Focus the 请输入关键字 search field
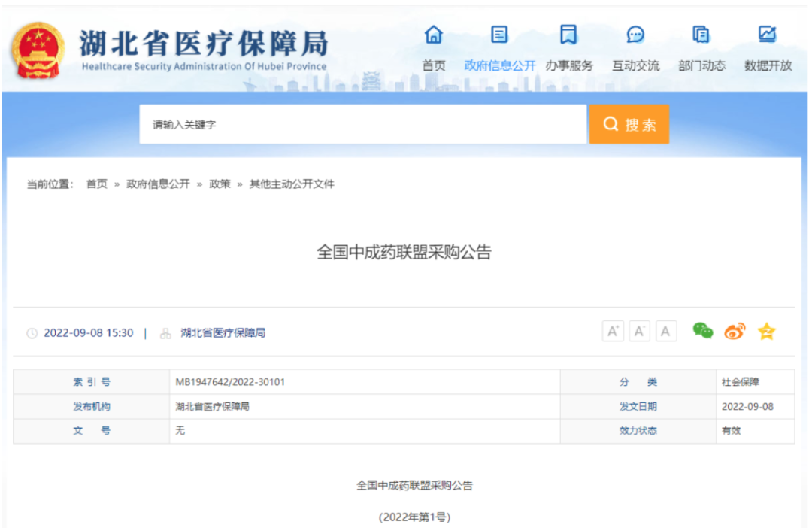The height and width of the screenshot is (528, 812). 362,124
